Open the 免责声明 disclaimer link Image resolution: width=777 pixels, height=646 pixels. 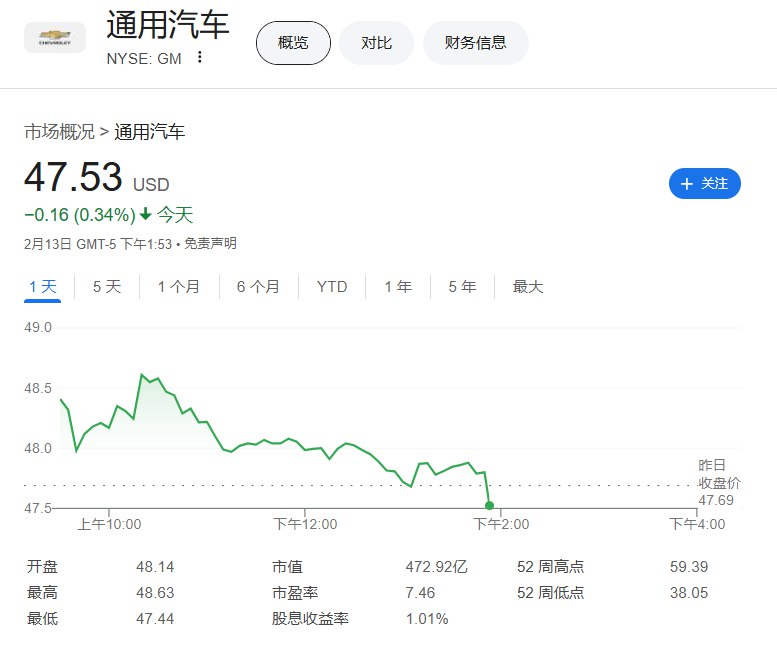pyautogui.click(x=210, y=244)
